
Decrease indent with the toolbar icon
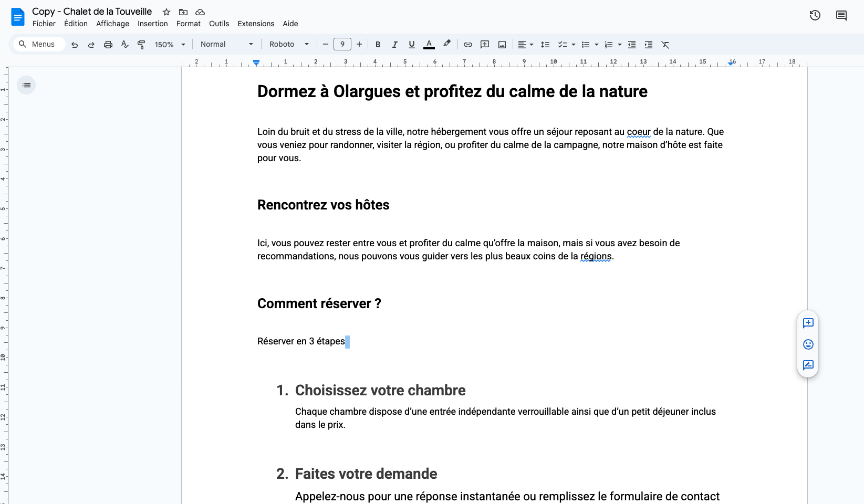[632, 45]
